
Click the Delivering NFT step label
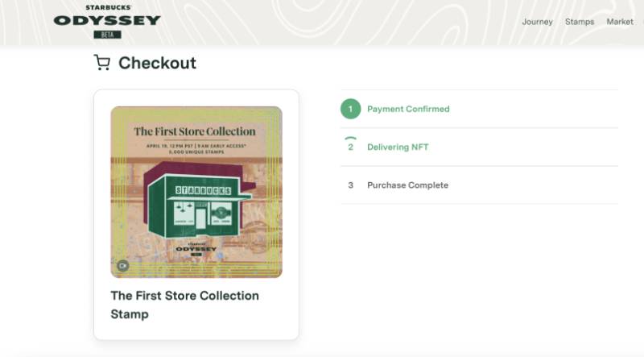tap(398, 147)
